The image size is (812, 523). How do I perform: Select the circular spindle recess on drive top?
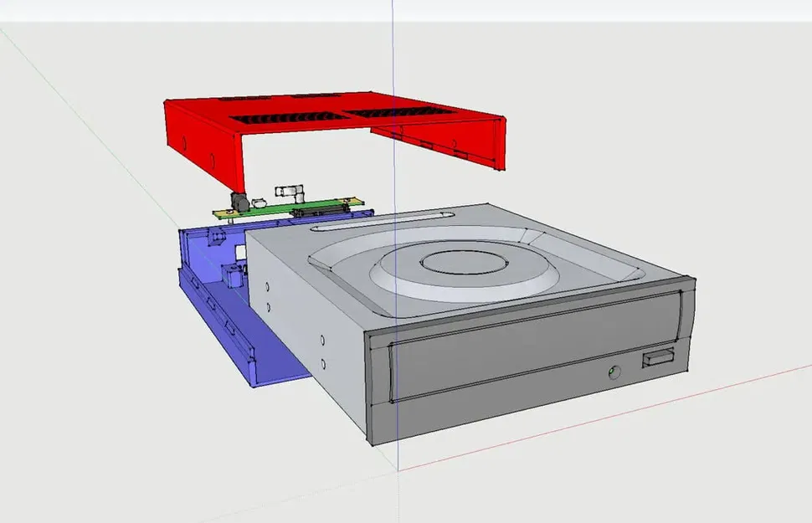click(464, 262)
